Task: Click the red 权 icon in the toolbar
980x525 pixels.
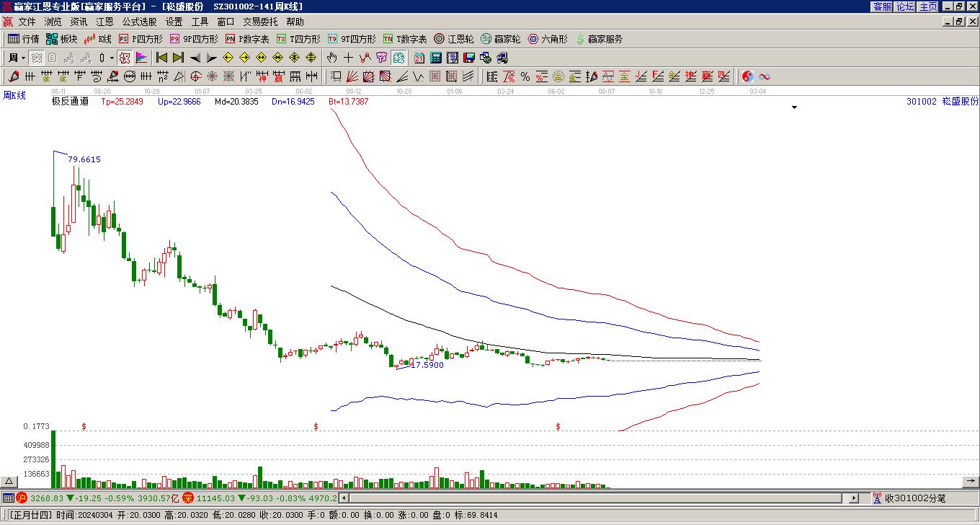Action: pyautogui.click(x=124, y=58)
